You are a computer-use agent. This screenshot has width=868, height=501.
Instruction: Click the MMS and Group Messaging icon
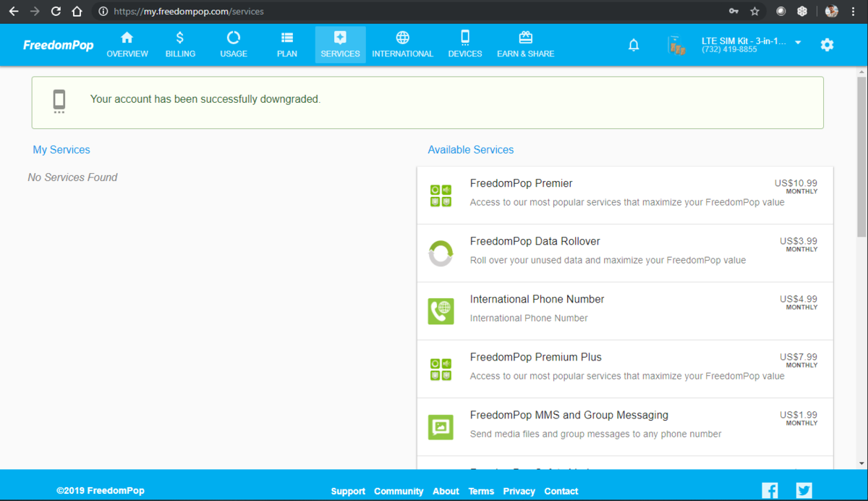pyautogui.click(x=441, y=427)
